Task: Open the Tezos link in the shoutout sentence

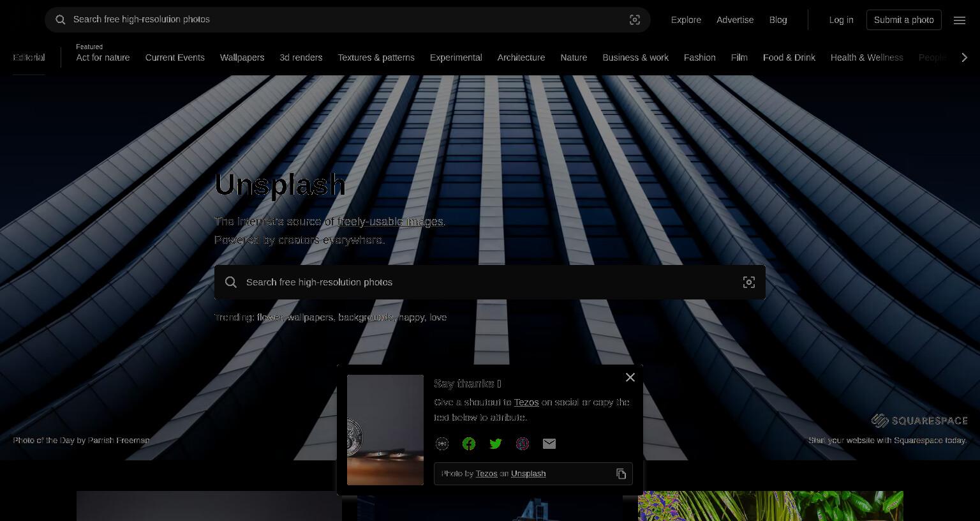Action: pyautogui.click(x=526, y=402)
